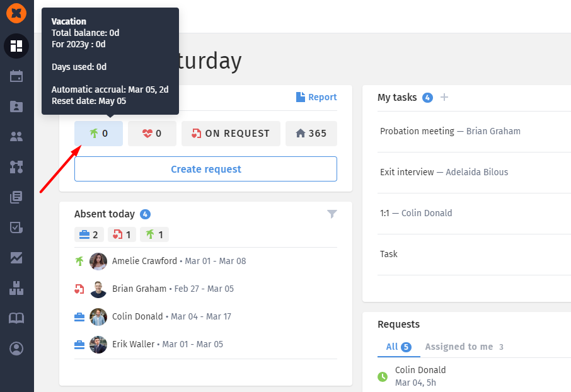Image resolution: width=571 pixels, height=392 pixels.
Task: Click Colin Donald's avatar in Absent today
Action: coord(98,316)
